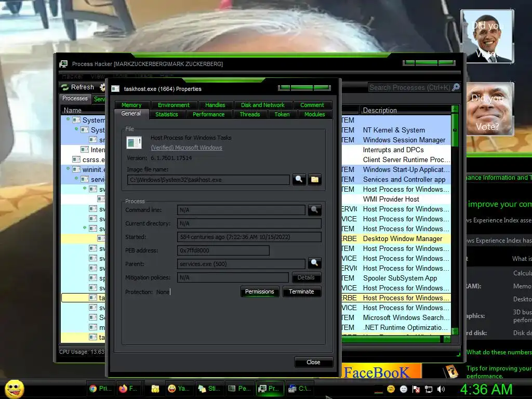The height and width of the screenshot is (399, 532).
Task: Click the PEB address field
Action: 223,250
